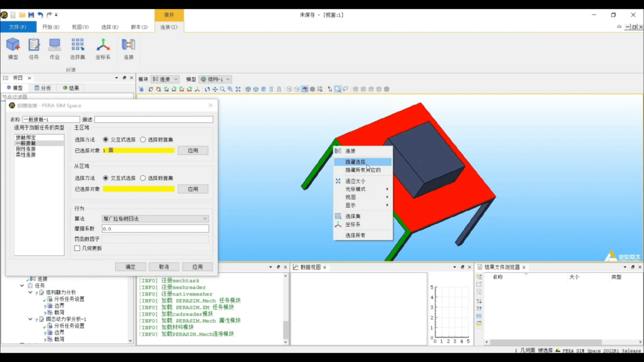Click the lasso selection icon in the view toolbar
Image resolution: width=644 pixels, height=362 pixels.
[x=346, y=89]
